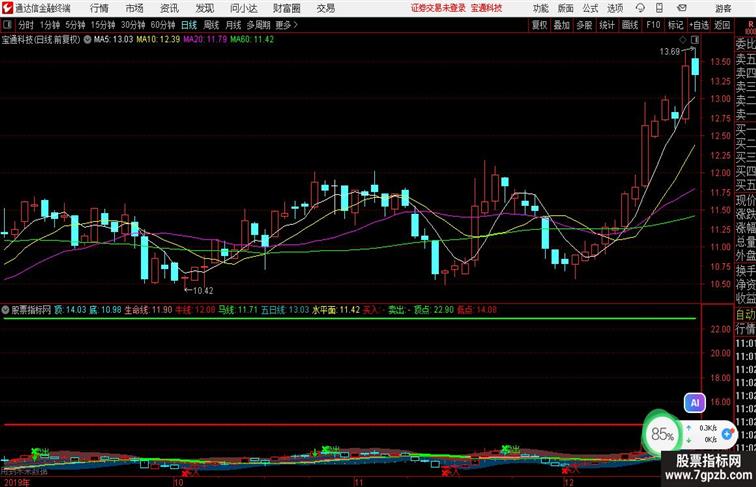Open the 选项 menu
Image resolution: width=756 pixels, height=487 pixels.
pos(615,8)
